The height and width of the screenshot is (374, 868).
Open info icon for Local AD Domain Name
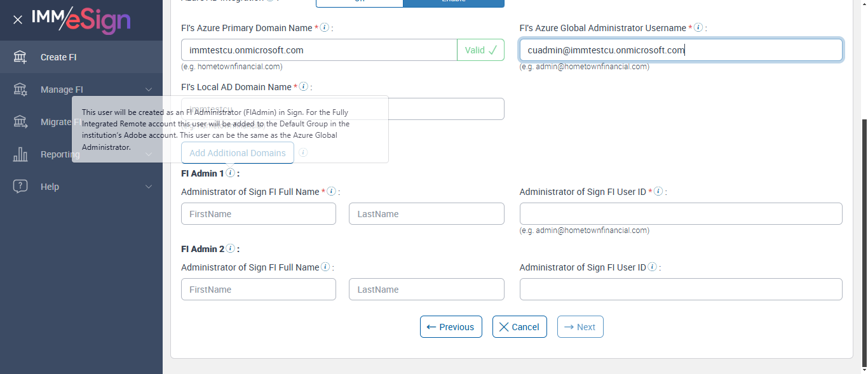[303, 87]
